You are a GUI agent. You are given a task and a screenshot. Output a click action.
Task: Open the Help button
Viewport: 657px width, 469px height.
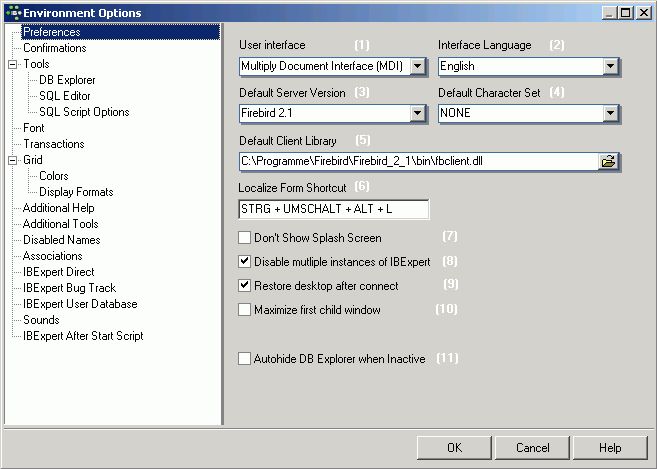(x=610, y=448)
